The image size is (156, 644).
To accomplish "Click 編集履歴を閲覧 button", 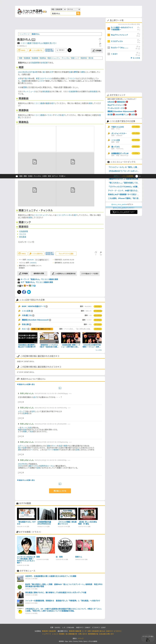I will coord(39,273).
